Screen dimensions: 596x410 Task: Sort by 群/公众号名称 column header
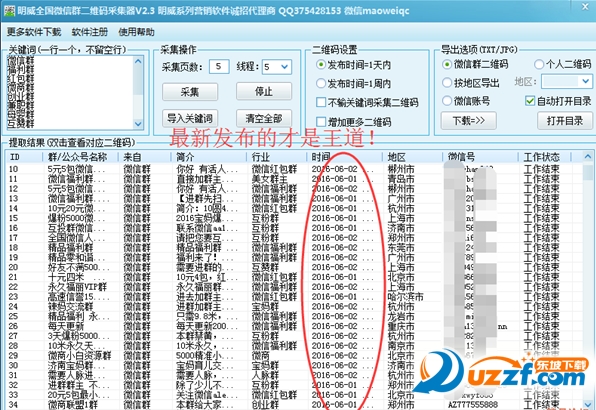[x=80, y=157]
